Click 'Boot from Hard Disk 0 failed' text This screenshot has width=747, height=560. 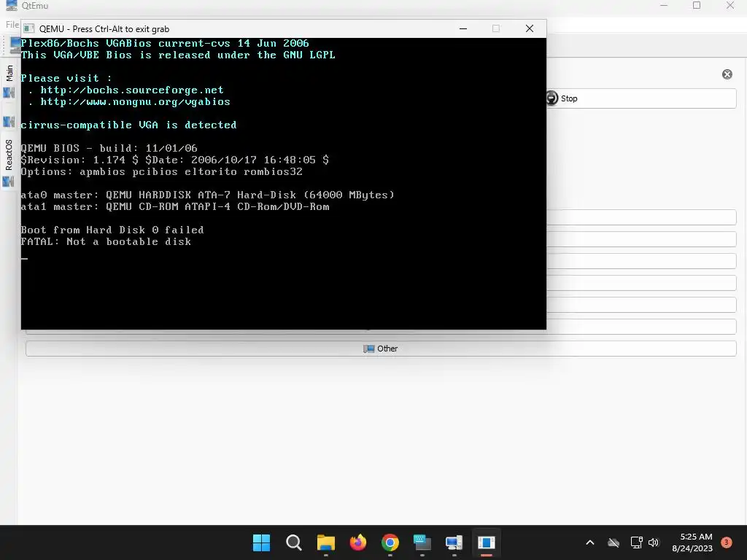click(x=112, y=230)
